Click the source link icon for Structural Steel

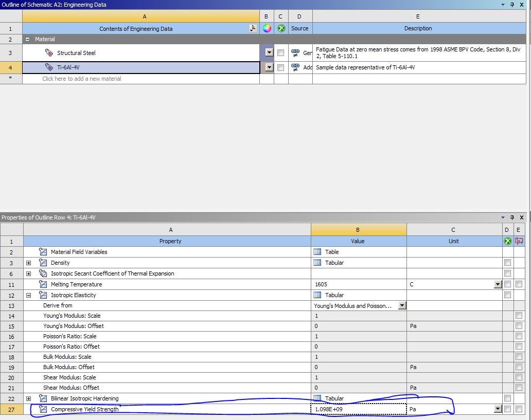click(x=295, y=52)
